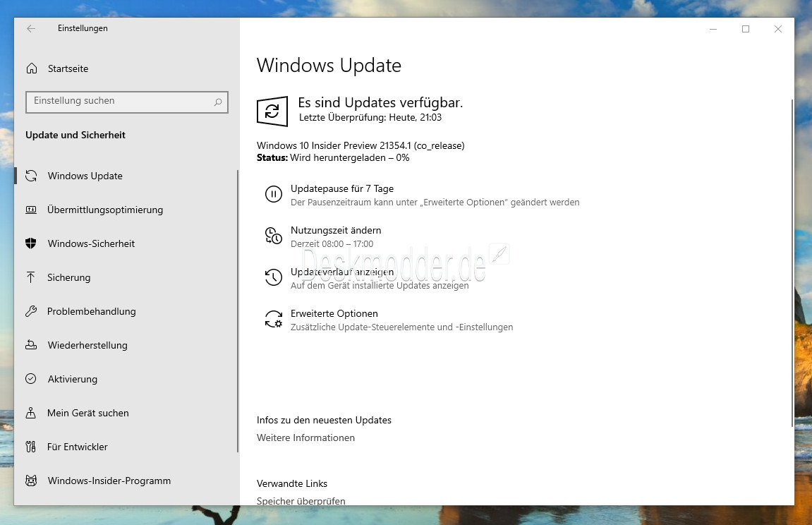Click the sidebar vertical scrollbar
812x525 pixels.
pyautogui.click(x=238, y=310)
